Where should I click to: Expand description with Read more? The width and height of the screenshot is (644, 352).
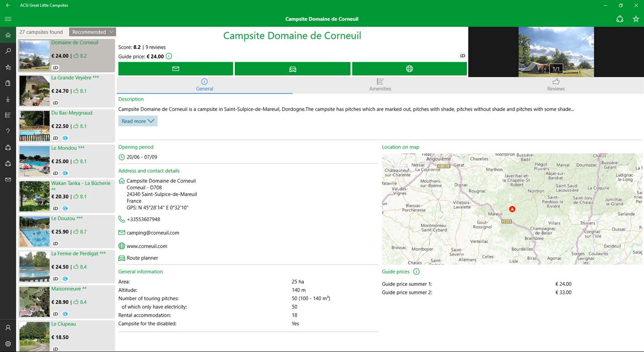click(138, 121)
